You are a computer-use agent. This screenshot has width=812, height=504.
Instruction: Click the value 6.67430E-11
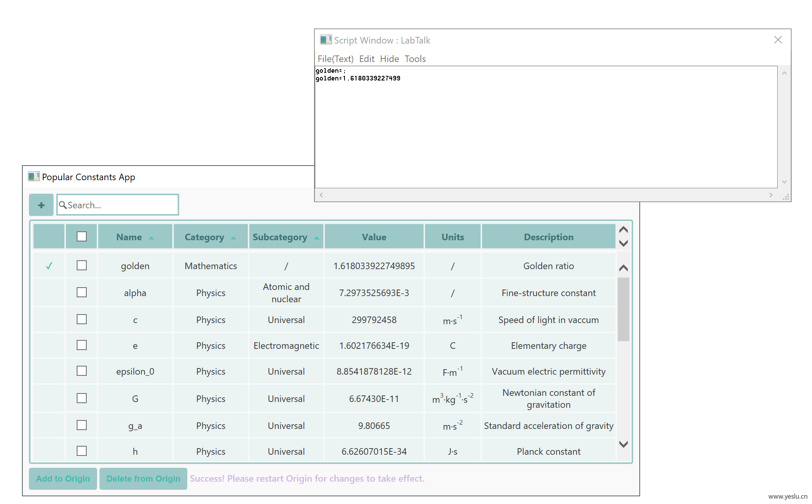[374, 399]
